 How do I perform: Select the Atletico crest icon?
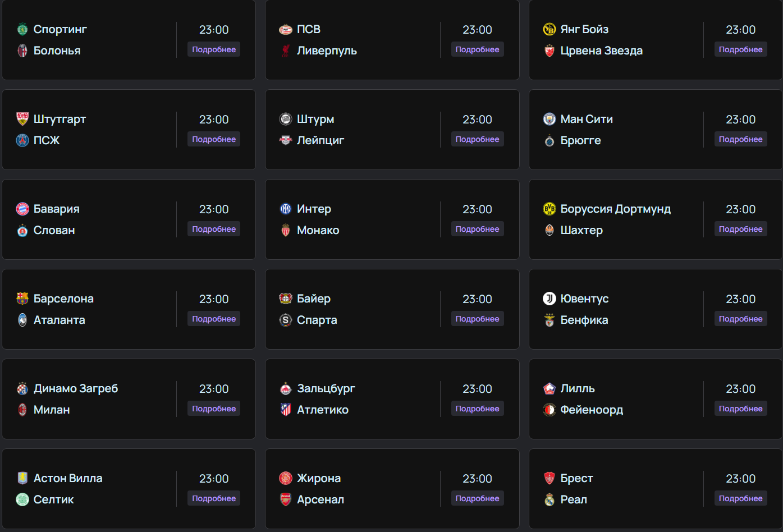pyautogui.click(x=286, y=410)
